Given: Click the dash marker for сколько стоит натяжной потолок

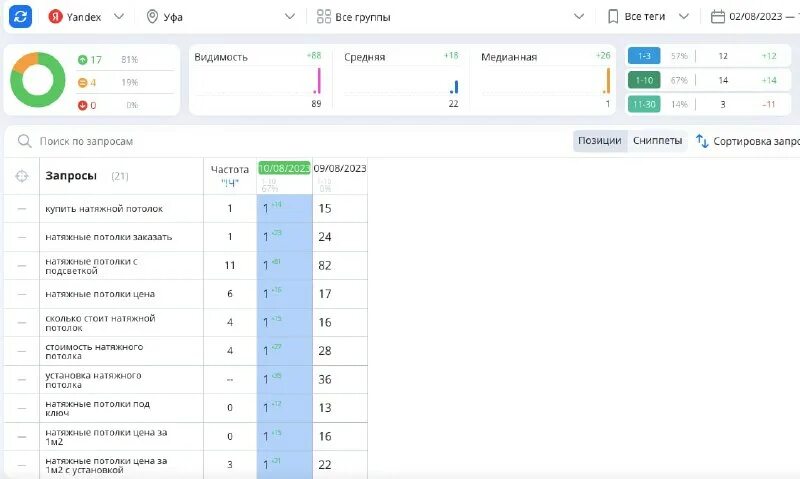Looking at the screenshot, I should click(x=21, y=323).
